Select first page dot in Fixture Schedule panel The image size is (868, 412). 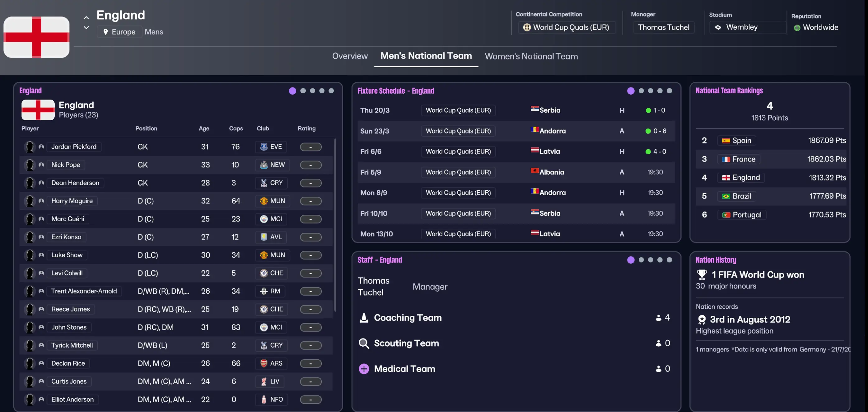click(x=631, y=91)
